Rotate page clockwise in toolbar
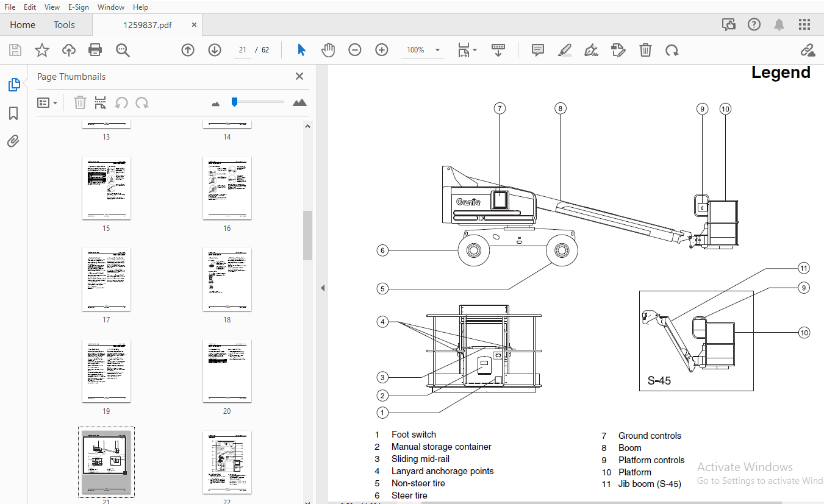Viewport: 824px width, 504px height. pyautogui.click(x=672, y=50)
